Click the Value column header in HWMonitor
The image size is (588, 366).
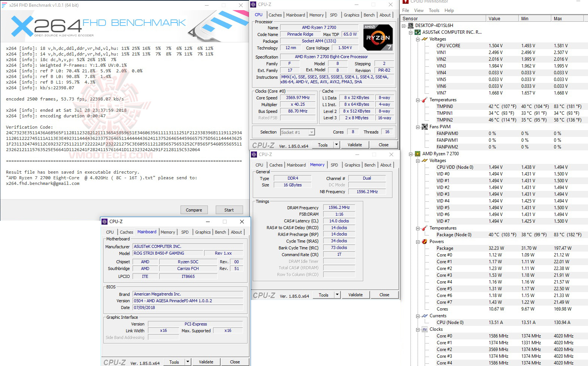(502, 19)
